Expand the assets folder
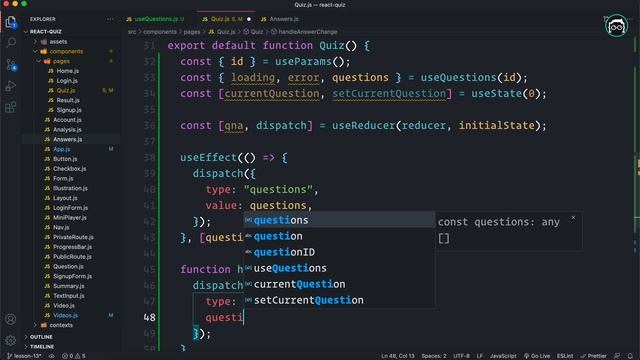Viewport: 640px width, 360px height. 58,42
